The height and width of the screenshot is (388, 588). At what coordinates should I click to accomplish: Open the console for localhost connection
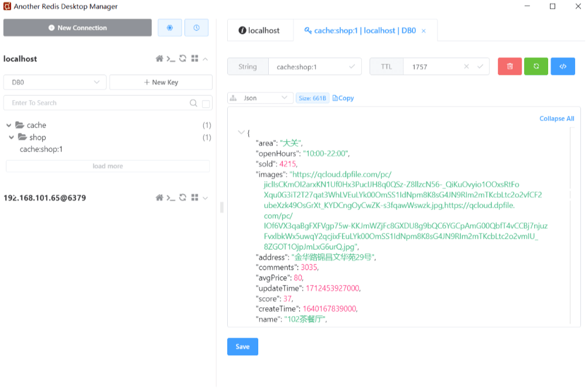[x=170, y=59]
